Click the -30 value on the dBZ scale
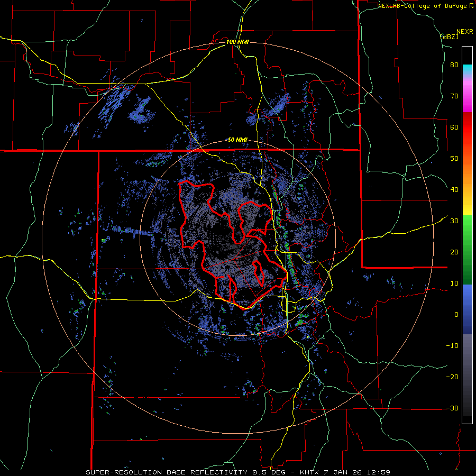Image resolution: width=476 pixels, height=476 pixels. click(452, 408)
